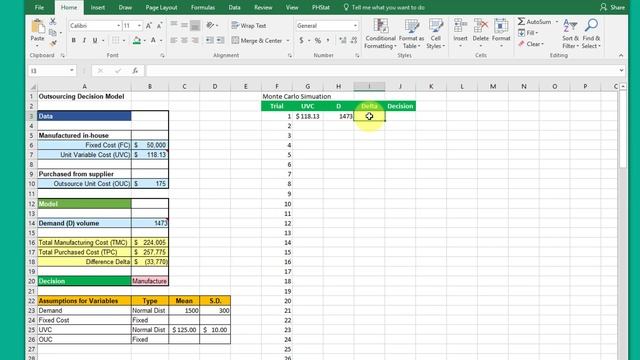Toggle Align Right for cell text
Viewport: 640px width, 360px height.
tap(195, 40)
